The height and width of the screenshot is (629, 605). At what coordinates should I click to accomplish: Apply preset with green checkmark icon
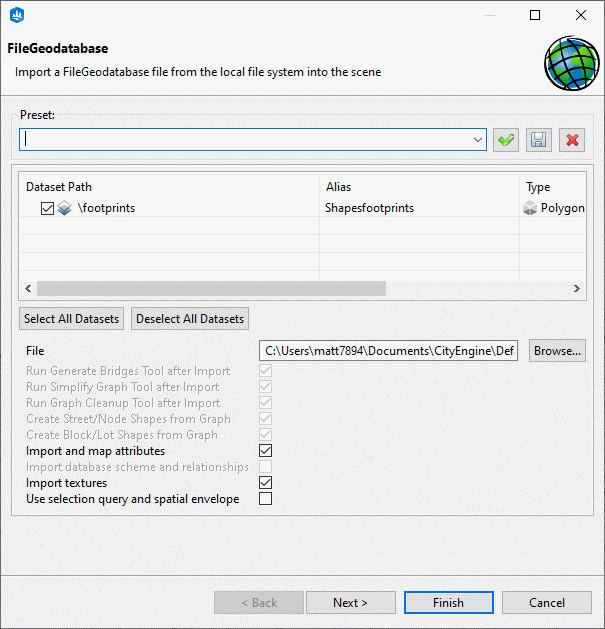pos(506,140)
